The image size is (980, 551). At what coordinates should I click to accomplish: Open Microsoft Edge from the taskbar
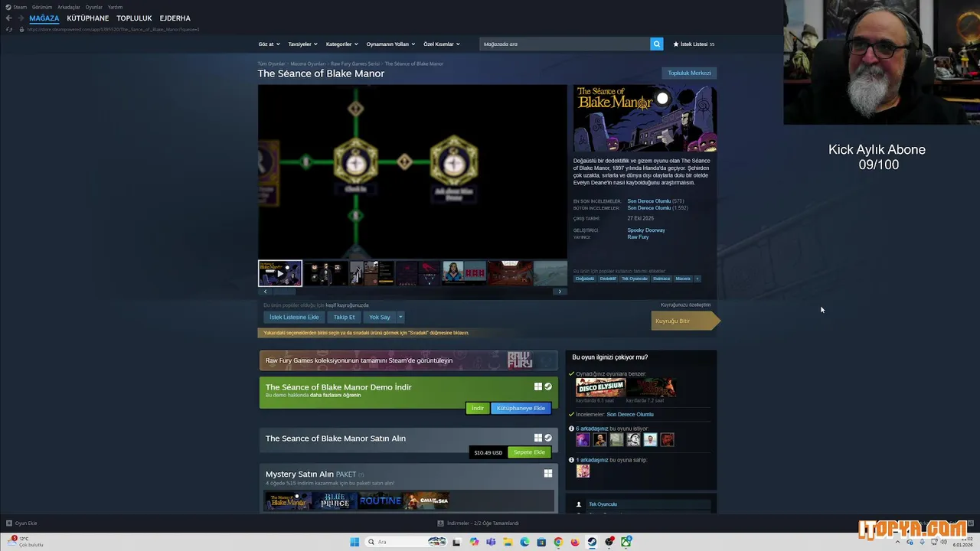point(524,542)
